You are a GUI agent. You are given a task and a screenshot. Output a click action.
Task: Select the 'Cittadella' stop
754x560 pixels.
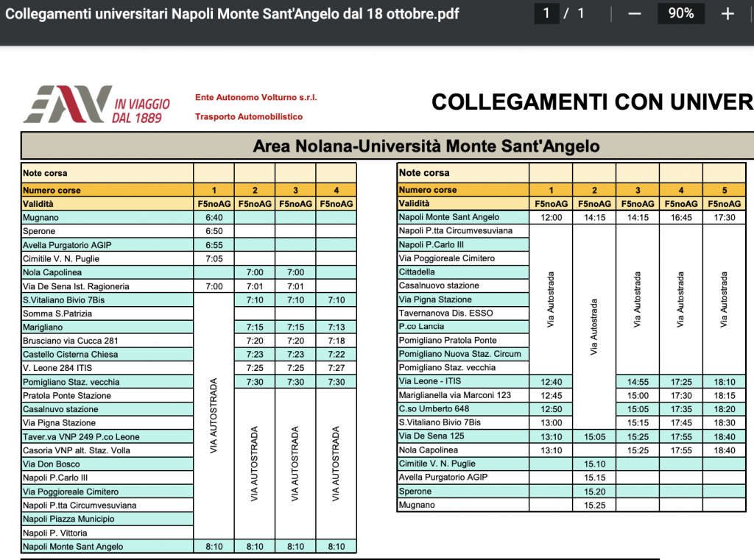[417, 272]
